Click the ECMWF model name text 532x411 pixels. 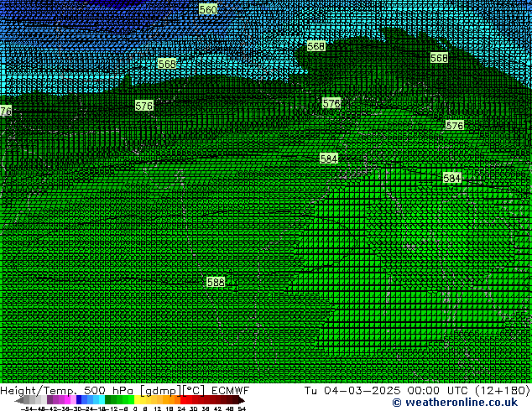[231, 391]
